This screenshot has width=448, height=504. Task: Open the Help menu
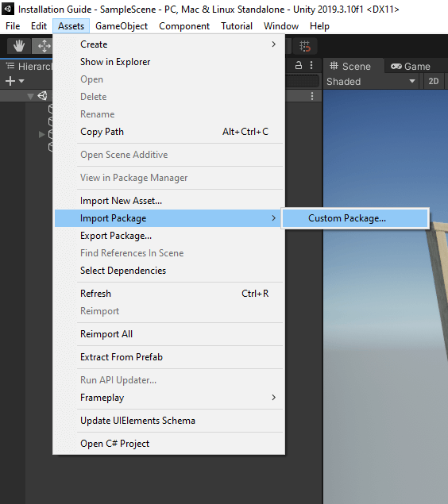(x=319, y=26)
